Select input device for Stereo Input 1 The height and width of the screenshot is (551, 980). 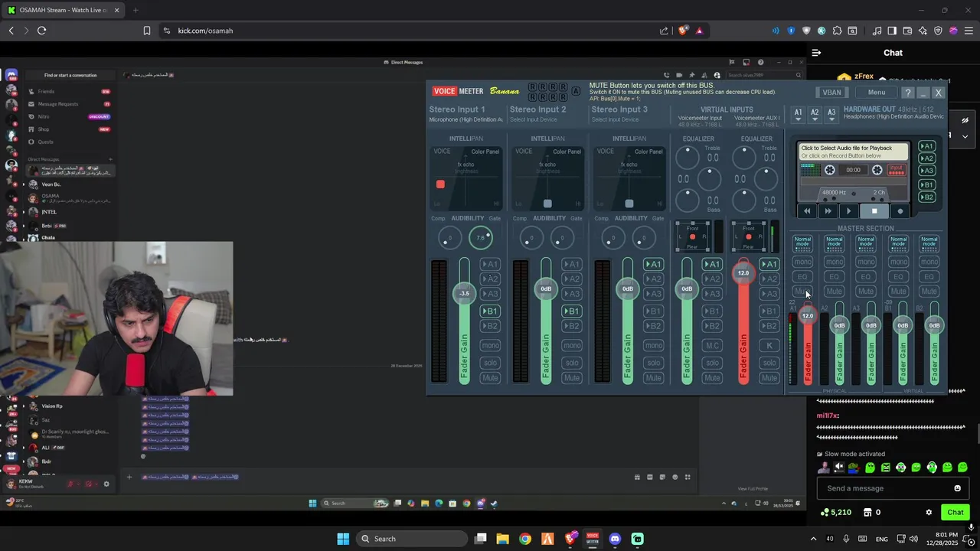[465, 119]
